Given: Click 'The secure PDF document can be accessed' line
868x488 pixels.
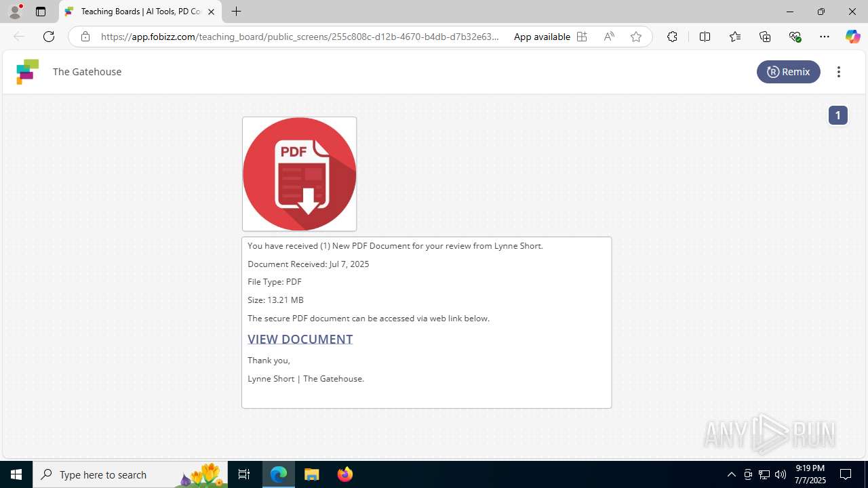Looking at the screenshot, I should coord(368,319).
